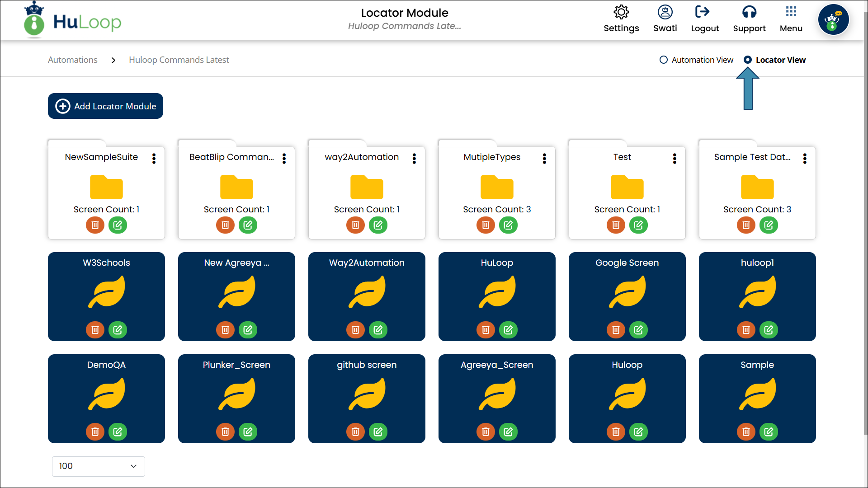Delete the Sample Test Dat... module
Image resolution: width=868 pixels, height=488 pixels.
(746, 225)
